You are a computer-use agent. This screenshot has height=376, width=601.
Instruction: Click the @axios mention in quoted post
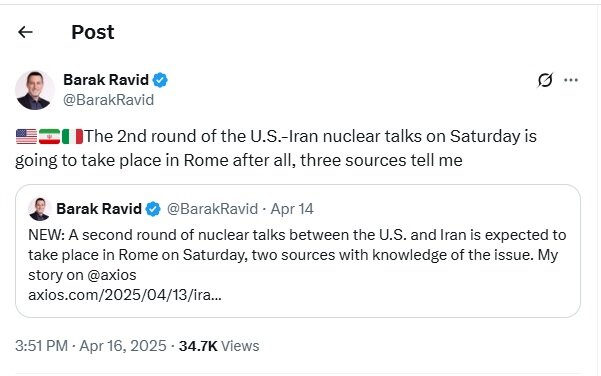(109, 275)
